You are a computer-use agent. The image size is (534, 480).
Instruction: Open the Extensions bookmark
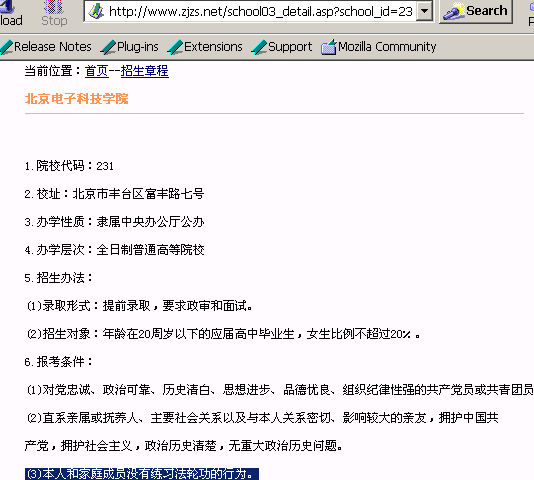point(205,47)
